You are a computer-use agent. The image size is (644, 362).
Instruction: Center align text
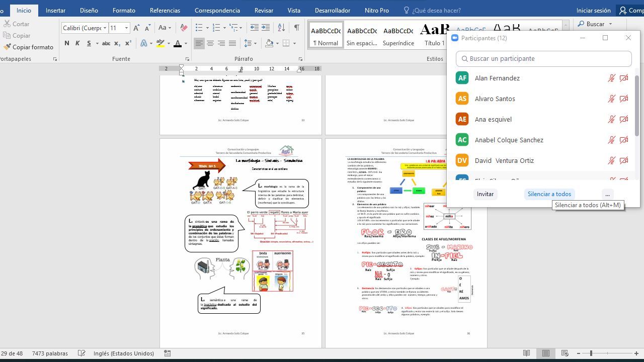(x=210, y=43)
